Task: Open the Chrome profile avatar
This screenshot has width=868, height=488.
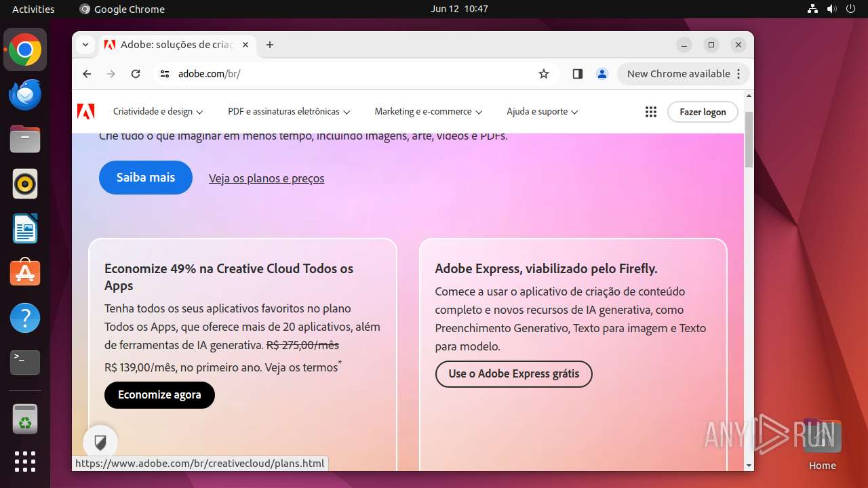Action: 602,74
